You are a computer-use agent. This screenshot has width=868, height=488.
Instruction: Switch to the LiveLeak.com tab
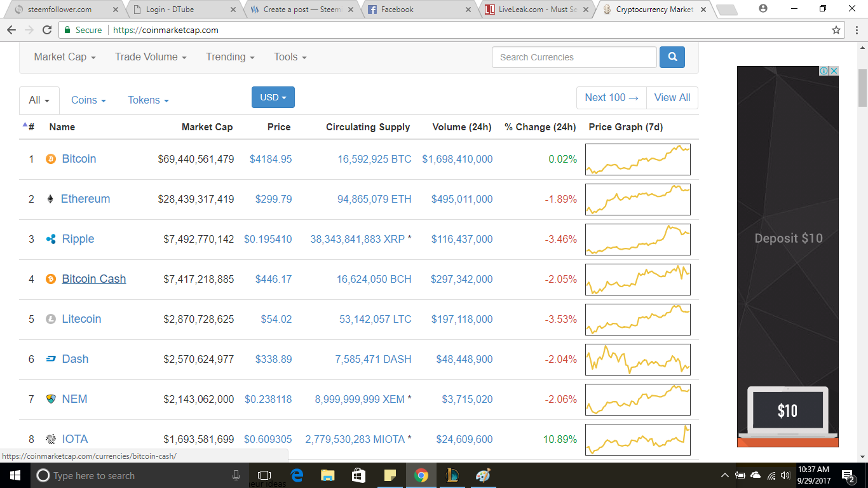click(538, 10)
